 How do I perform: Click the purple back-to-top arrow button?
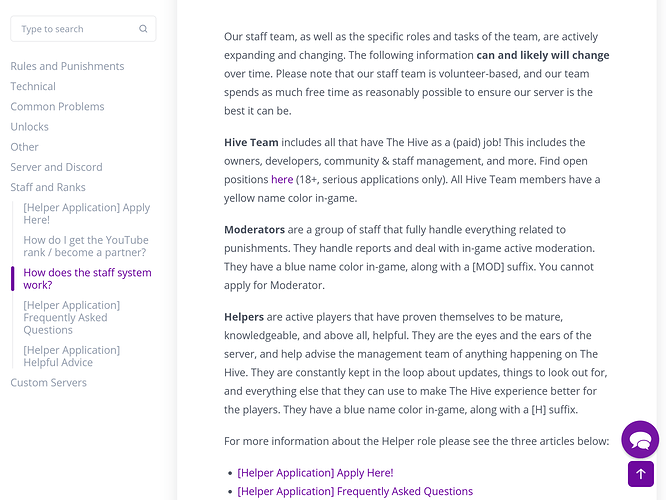point(641,474)
